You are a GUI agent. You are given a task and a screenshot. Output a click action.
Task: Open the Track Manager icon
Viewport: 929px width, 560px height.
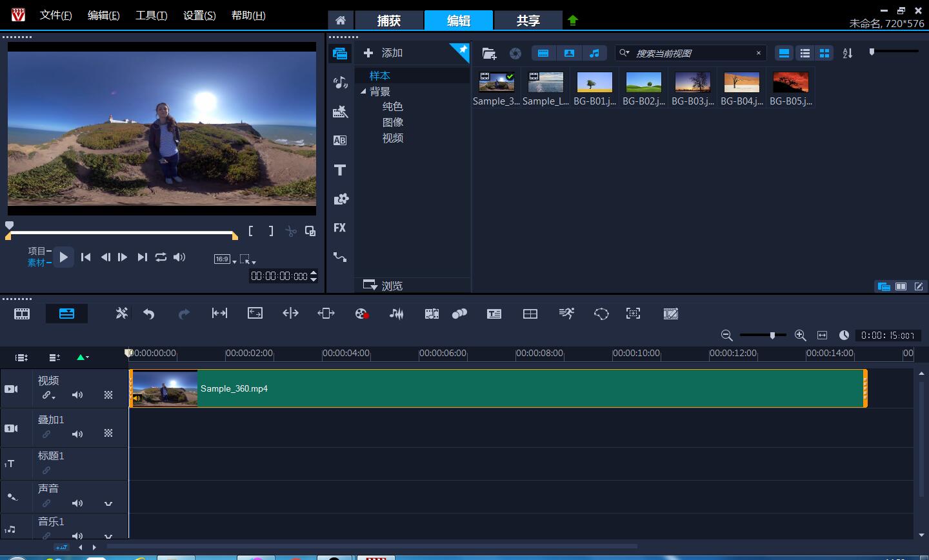(54, 357)
